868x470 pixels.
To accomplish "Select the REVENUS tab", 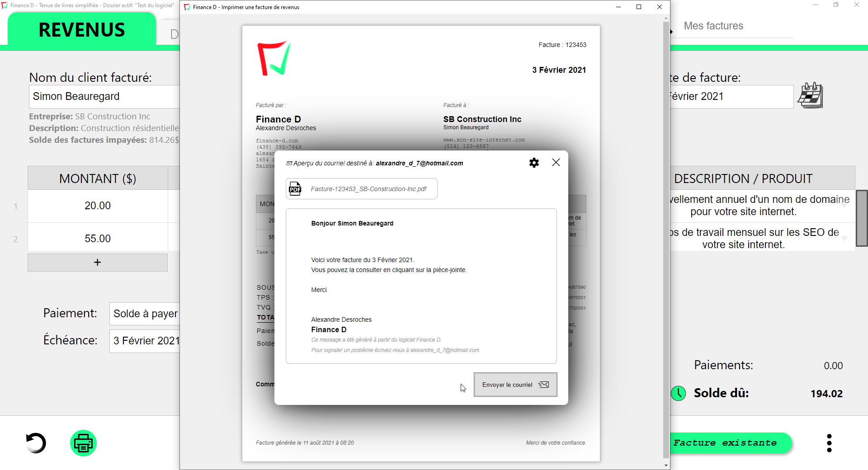I will pyautogui.click(x=81, y=29).
